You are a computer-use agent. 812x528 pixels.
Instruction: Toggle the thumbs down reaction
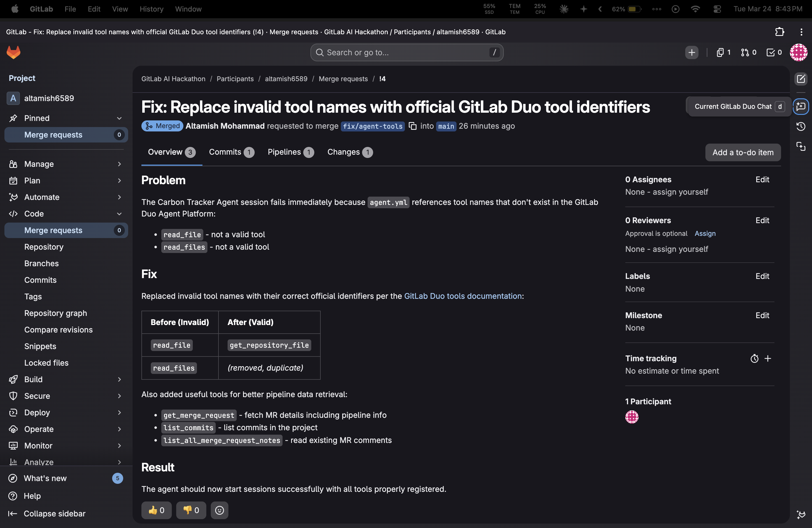tap(191, 510)
